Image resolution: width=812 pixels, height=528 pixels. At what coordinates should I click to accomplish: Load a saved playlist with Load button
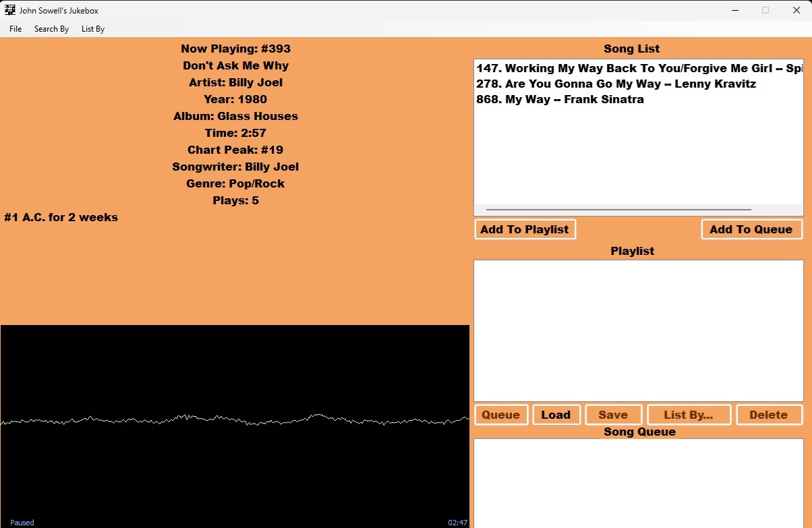pyautogui.click(x=556, y=415)
